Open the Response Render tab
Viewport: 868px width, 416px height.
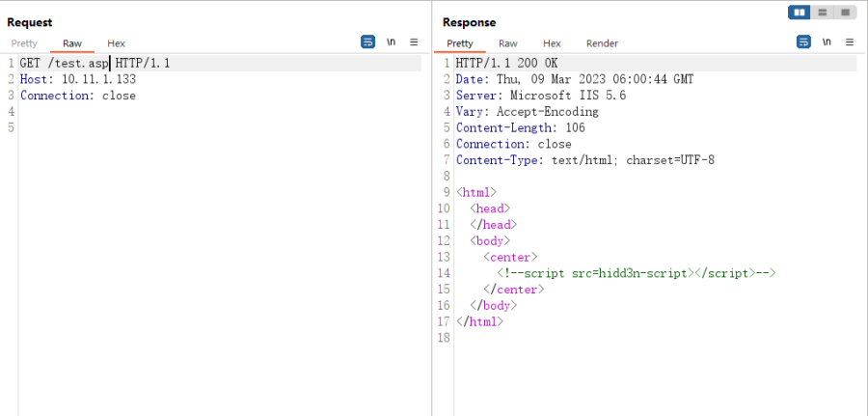pyautogui.click(x=602, y=43)
